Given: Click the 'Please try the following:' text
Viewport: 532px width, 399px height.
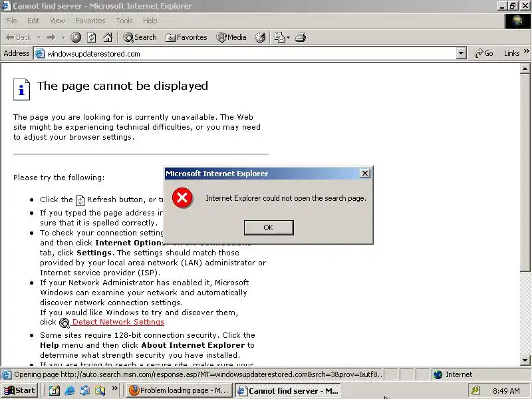Looking at the screenshot, I should (x=59, y=178).
